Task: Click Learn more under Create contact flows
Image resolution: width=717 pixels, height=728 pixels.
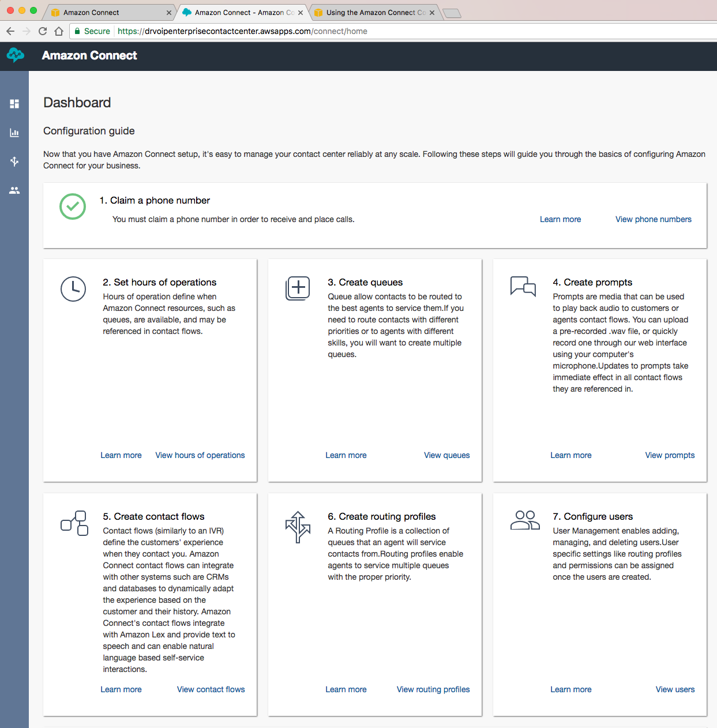Action: click(121, 689)
